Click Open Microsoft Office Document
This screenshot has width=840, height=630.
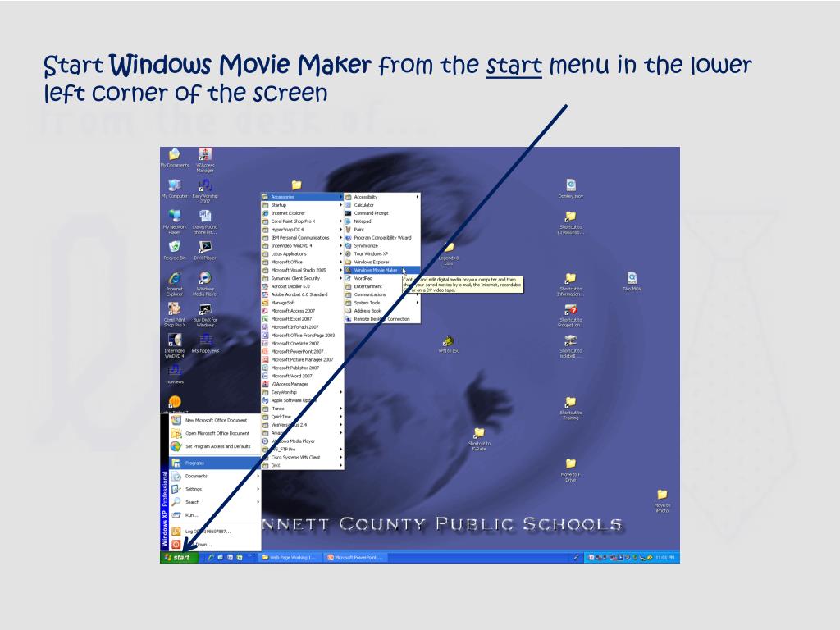[215, 433]
